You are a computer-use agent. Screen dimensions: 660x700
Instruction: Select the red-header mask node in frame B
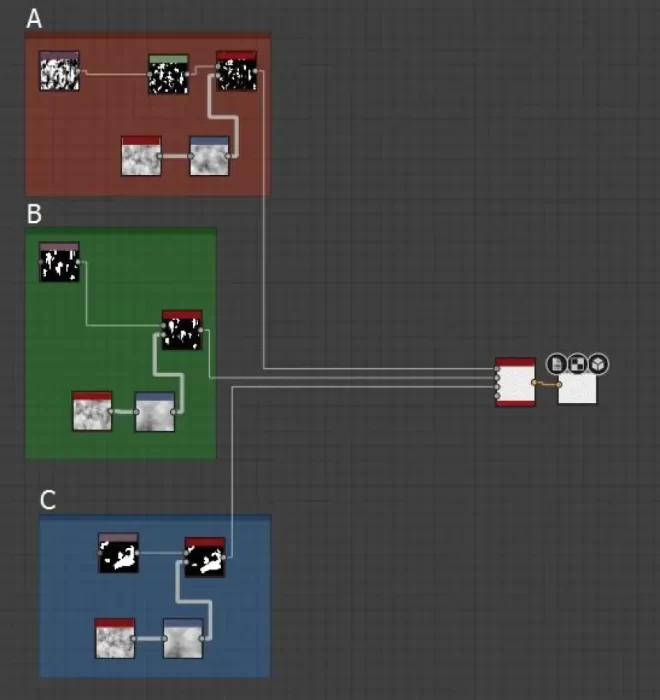coord(182,330)
